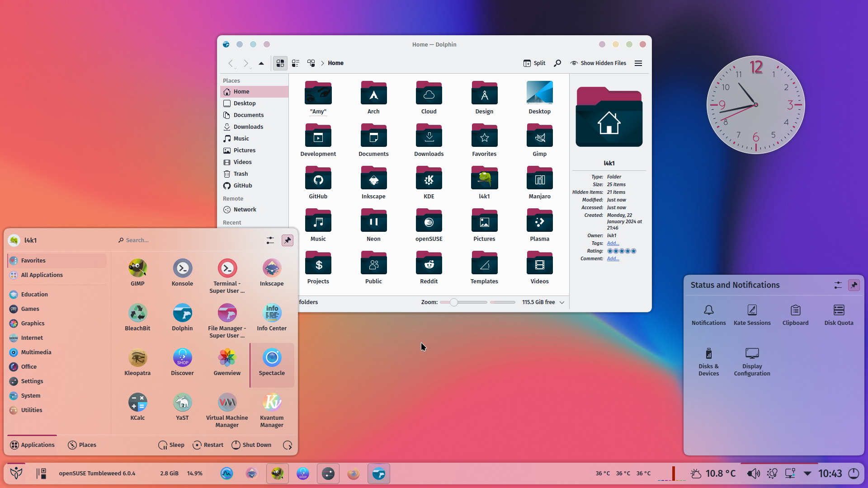Click the digital clock 10:43 in panel
The image size is (868, 488).
pos(830,474)
